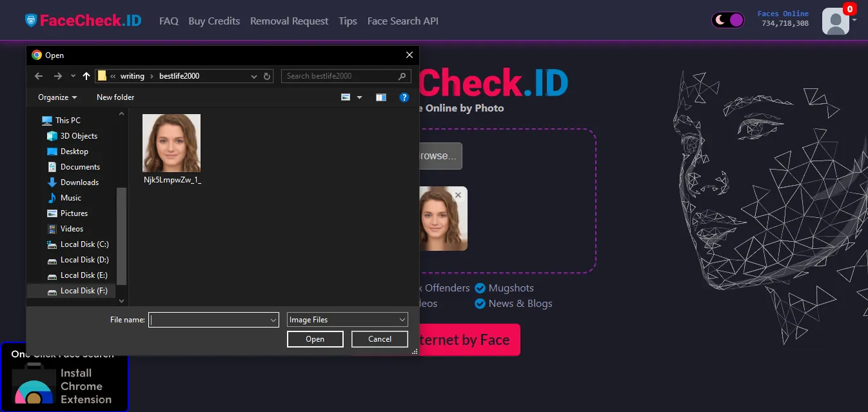Expand the view layout options arrow

(x=359, y=97)
